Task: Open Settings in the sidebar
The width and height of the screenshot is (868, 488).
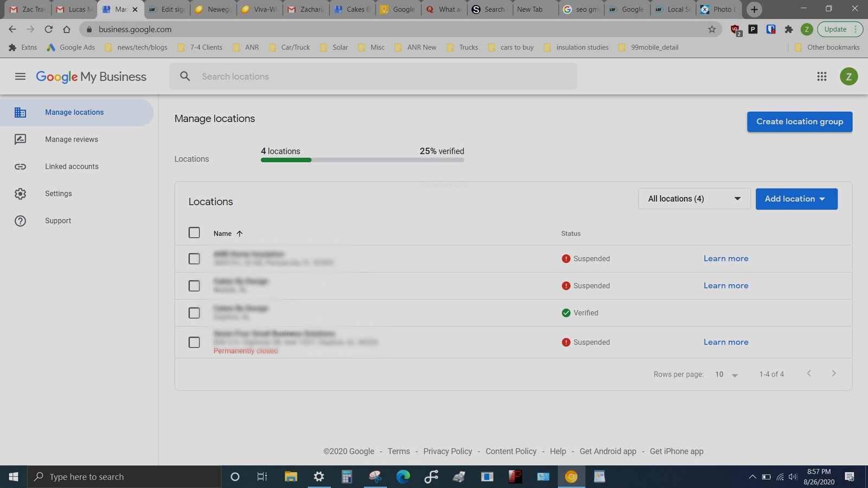Action: tap(59, 194)
